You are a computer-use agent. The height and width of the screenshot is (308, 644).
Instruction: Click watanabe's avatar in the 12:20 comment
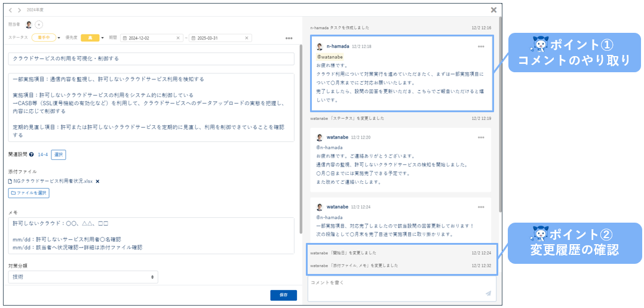pyautogui.click(x=320, y=137)
